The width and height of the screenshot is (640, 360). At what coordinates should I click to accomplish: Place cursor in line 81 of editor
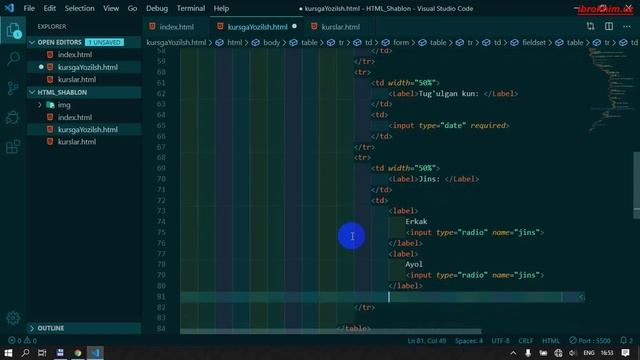tap(382, 297)
